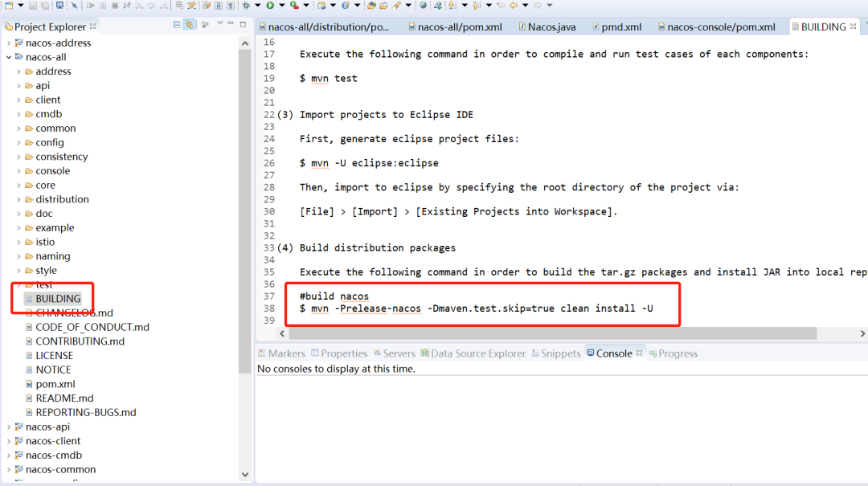Click Collapse All in Project Explorer
Screen dimensions: 868x486
tap(176, 24)
